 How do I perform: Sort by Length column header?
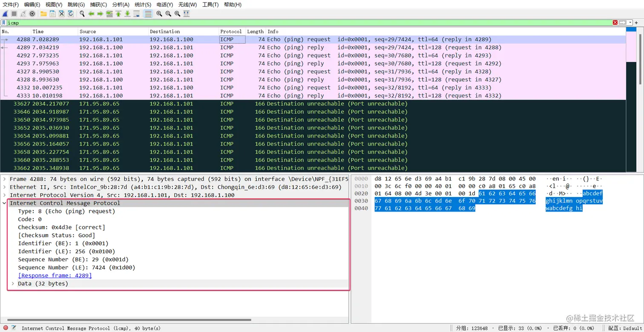click(x=256, y=31)
